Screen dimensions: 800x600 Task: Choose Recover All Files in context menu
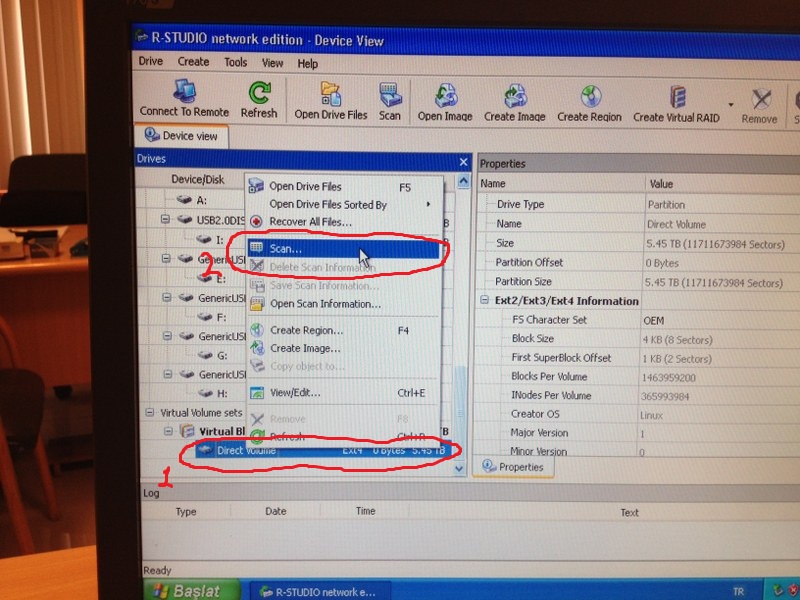point(343,222)
